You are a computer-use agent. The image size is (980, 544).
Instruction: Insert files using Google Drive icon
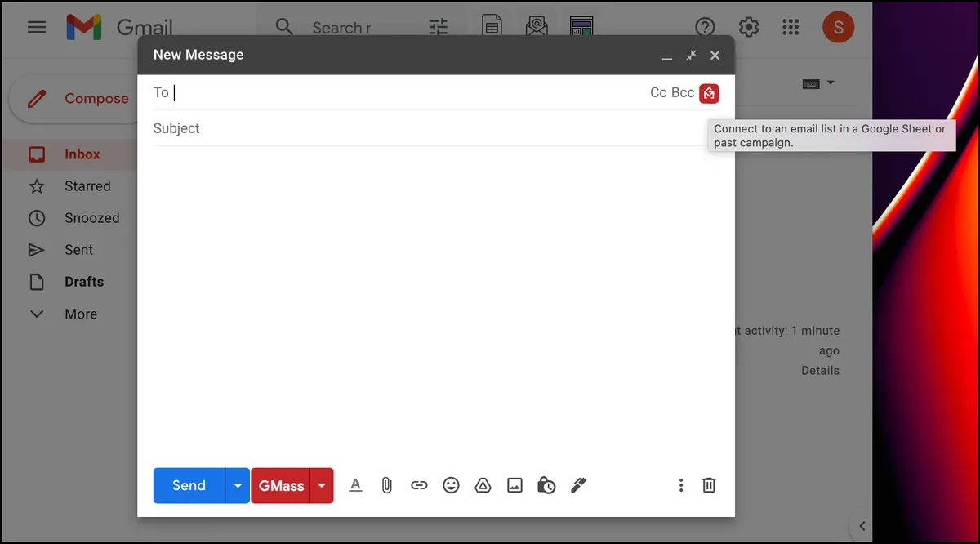(x=483, y=485)
